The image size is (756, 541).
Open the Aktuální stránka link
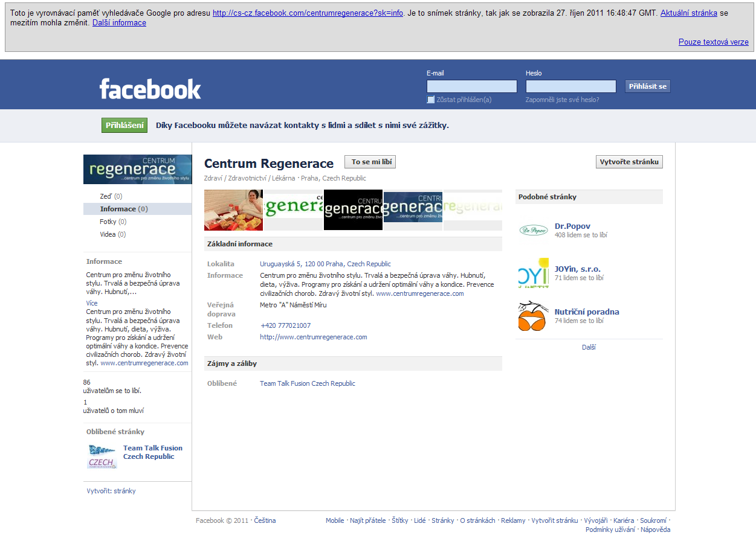pos(689,13)
